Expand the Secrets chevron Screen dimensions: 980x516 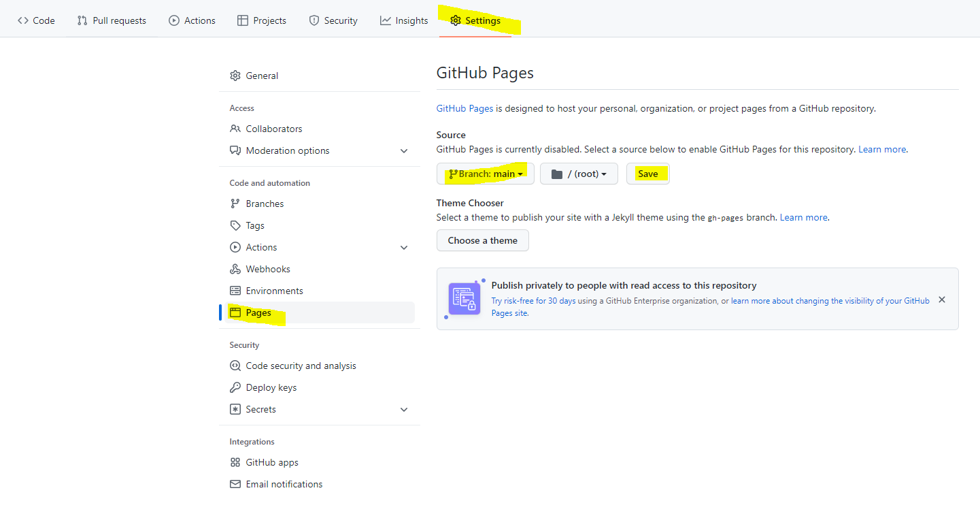point(404,409)
